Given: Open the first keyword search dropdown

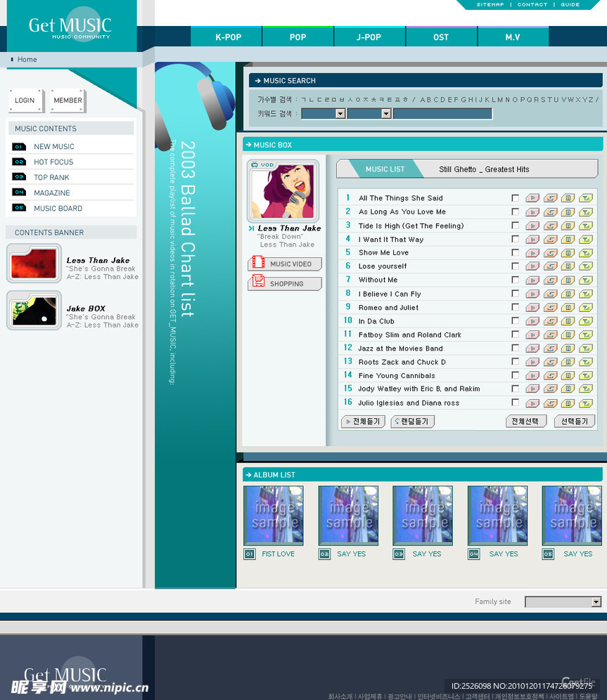Looking at the screenshot, I should click(x=340, y=114).
